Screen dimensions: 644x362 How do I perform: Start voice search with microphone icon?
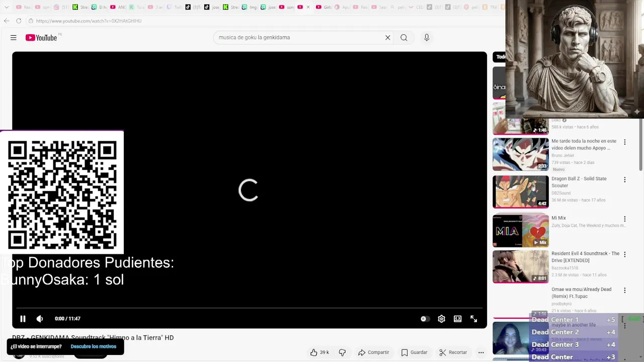tap(427, 38)
